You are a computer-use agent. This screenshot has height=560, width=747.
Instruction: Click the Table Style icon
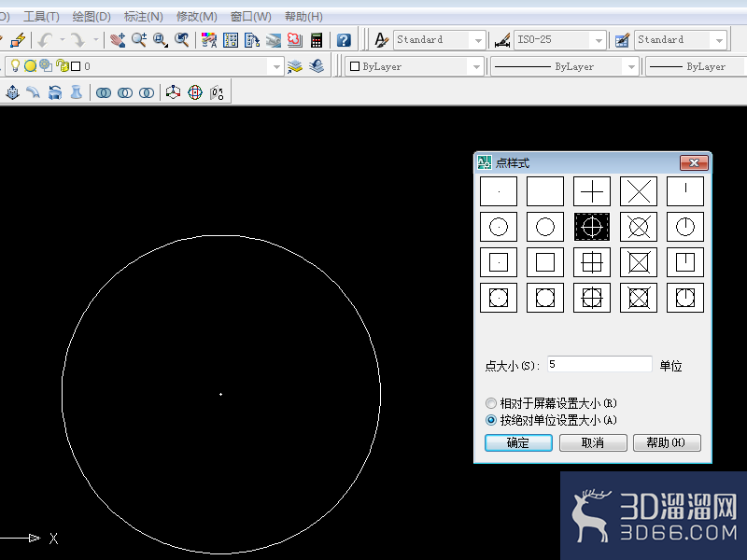pos(622,39)
